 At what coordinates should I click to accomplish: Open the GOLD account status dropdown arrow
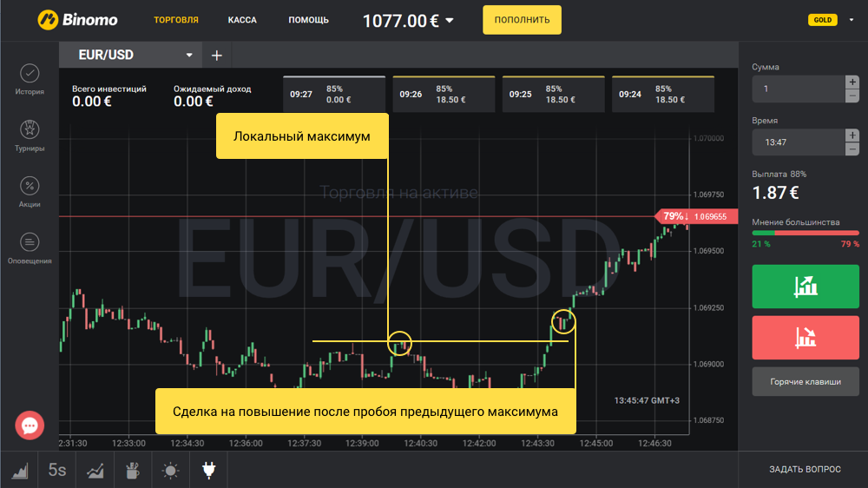click(x=852, y=19)
